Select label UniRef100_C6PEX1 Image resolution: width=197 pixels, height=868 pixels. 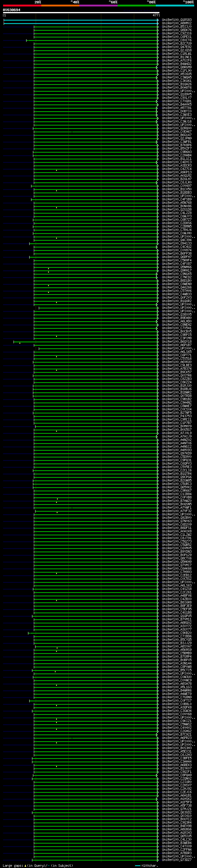[177, 37]
